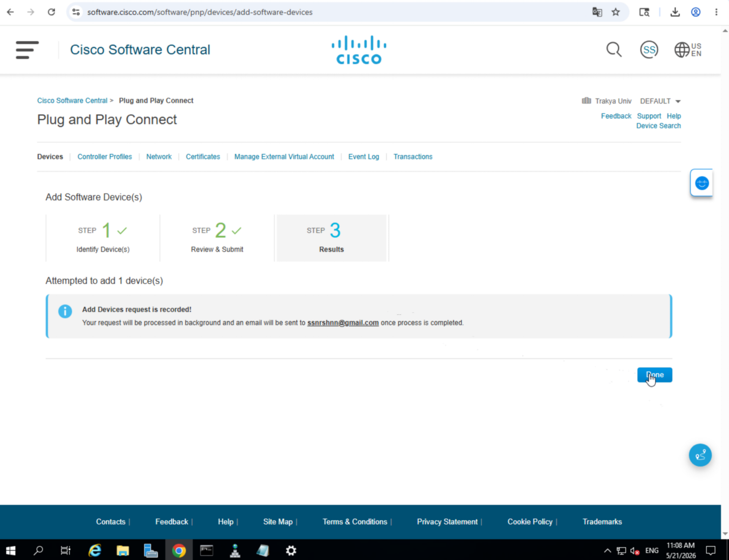Open Privacy Statement footer link
The image size is (729, 560).
pyautogui.click(x=447, y=522)
